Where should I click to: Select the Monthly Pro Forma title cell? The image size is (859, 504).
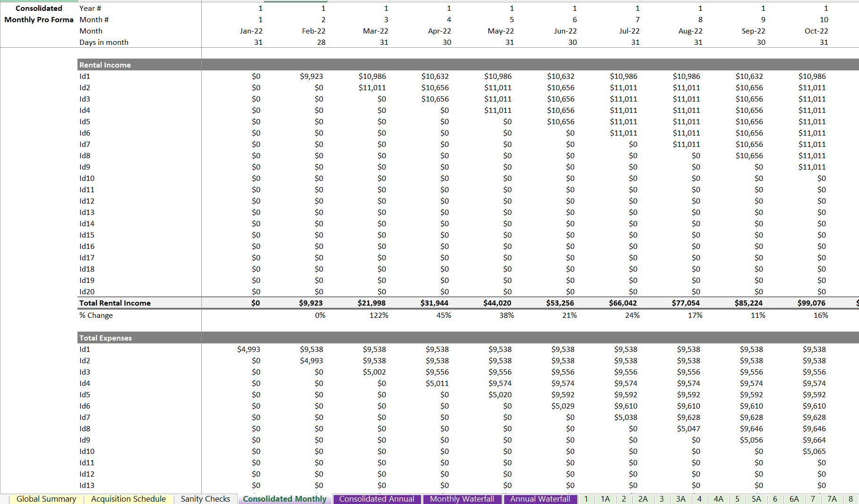point(39,20)
